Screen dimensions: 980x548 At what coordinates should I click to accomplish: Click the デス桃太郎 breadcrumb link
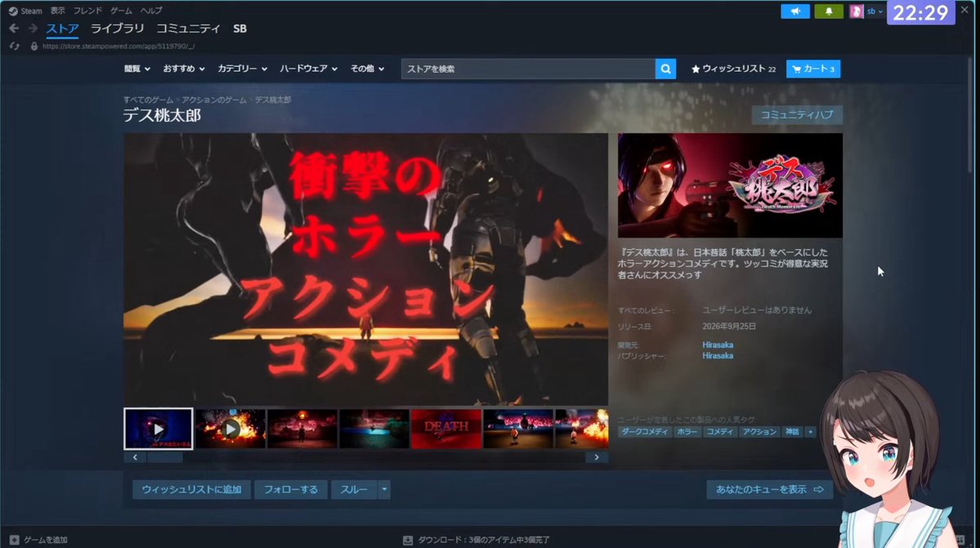[272, 100]
